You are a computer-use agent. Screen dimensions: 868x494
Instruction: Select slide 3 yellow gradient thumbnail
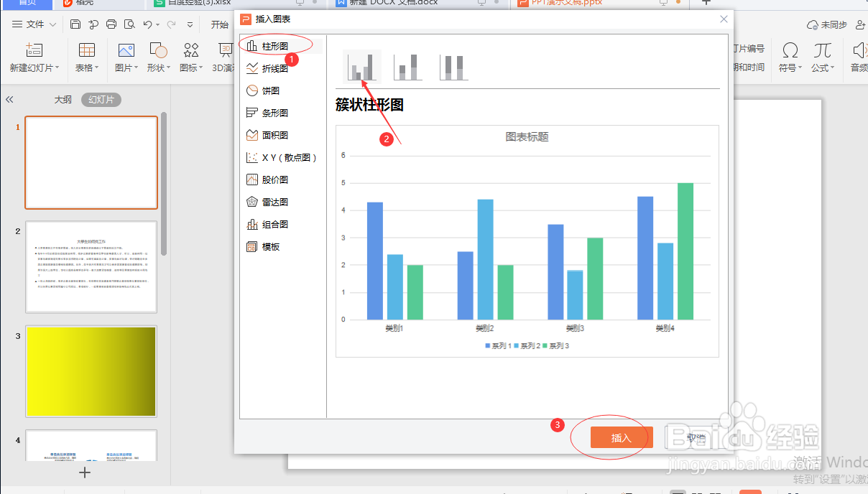click(x=91, y=372)
